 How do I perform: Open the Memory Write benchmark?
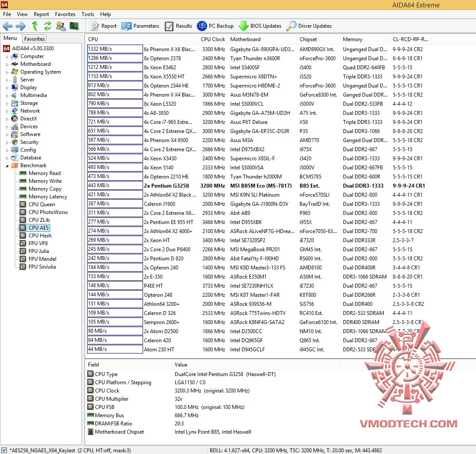pos(45,181)
